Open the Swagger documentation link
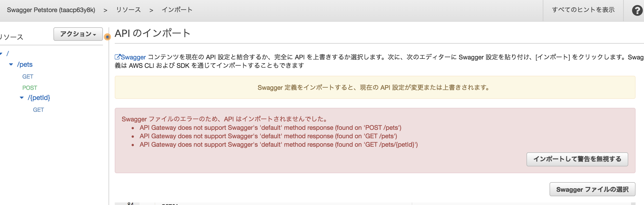 (x=133, y=57)
